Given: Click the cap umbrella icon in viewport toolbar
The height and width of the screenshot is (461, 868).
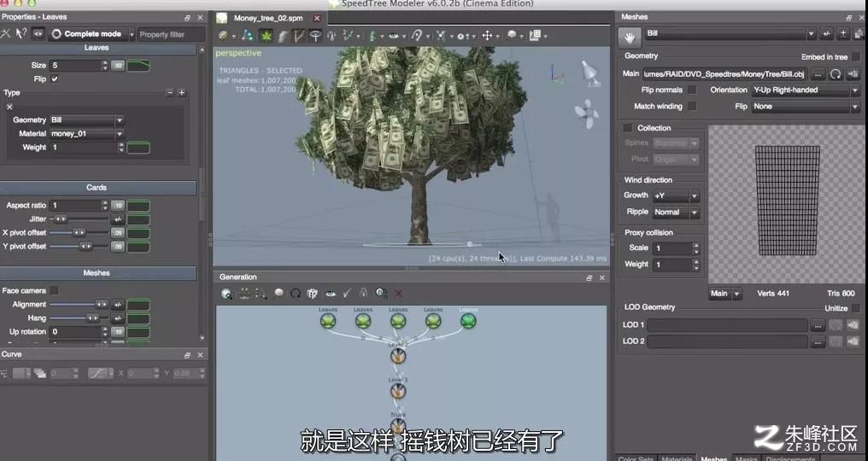Looking at the screenshot, I should point(315,36).
